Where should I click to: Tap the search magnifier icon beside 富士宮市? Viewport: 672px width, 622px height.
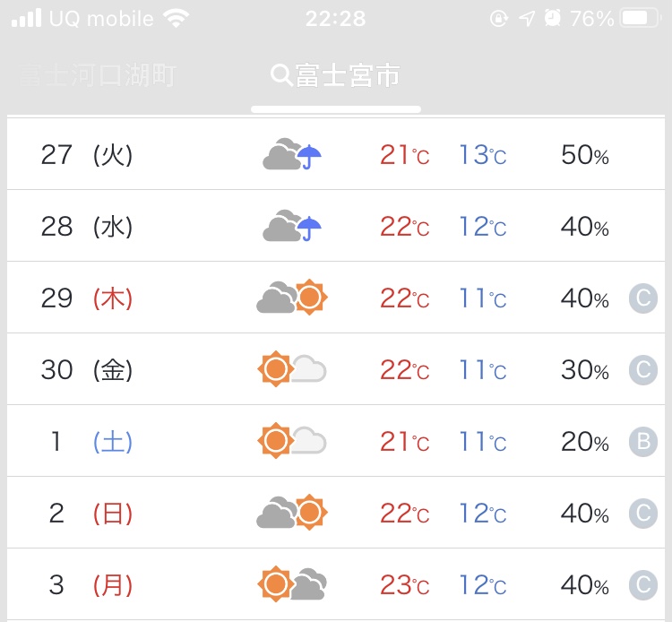[281, 75]
